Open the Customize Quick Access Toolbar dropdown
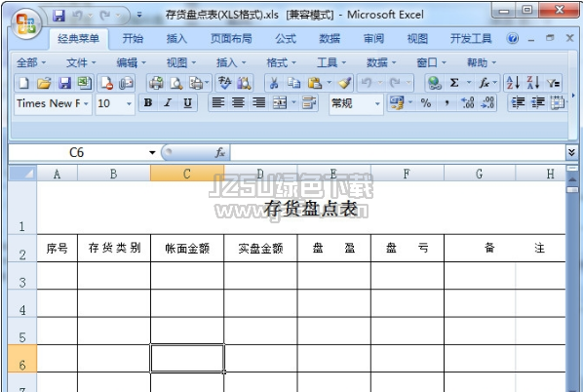 click(139, 16)
